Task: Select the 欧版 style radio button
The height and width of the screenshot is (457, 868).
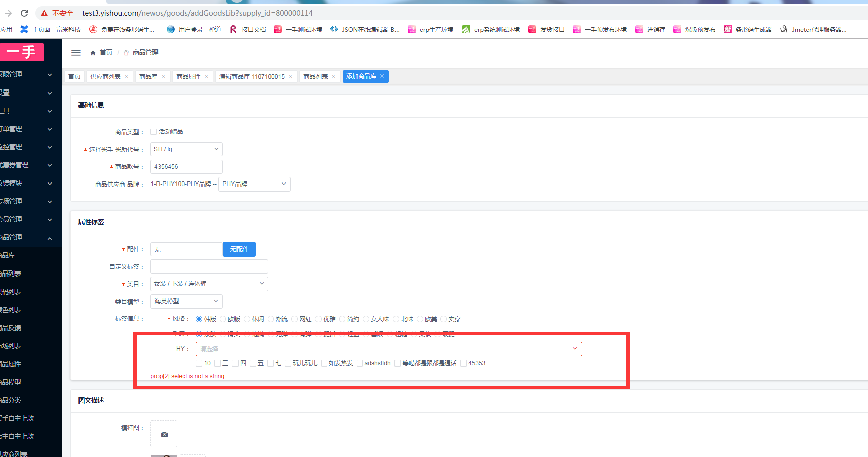Action: [223, 319]
